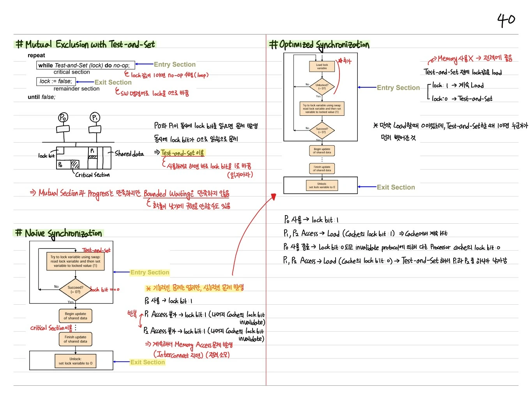Click the 'repeat' keyword in the pseudocode
The image size is (532, 399).
click(x=36, y=55)
